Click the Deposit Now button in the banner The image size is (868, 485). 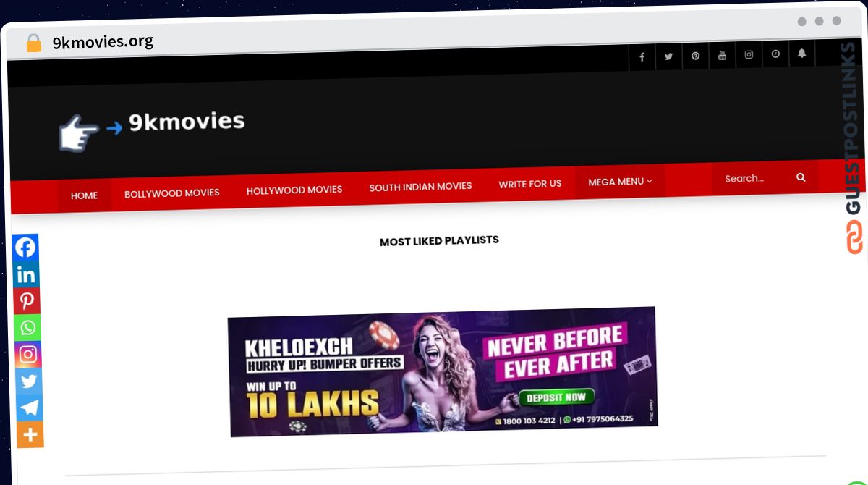[557, 397]
